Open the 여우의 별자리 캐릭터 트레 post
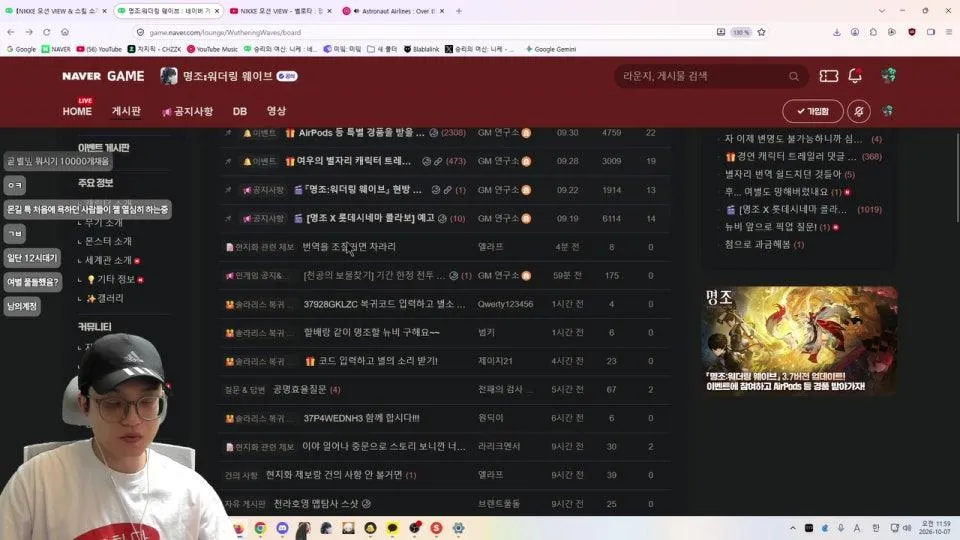960x540 pixels. [354, 161]
